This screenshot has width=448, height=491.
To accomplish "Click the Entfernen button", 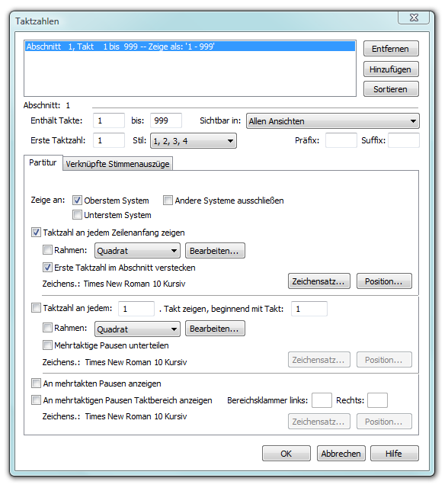I will click(x=391, y=49).
